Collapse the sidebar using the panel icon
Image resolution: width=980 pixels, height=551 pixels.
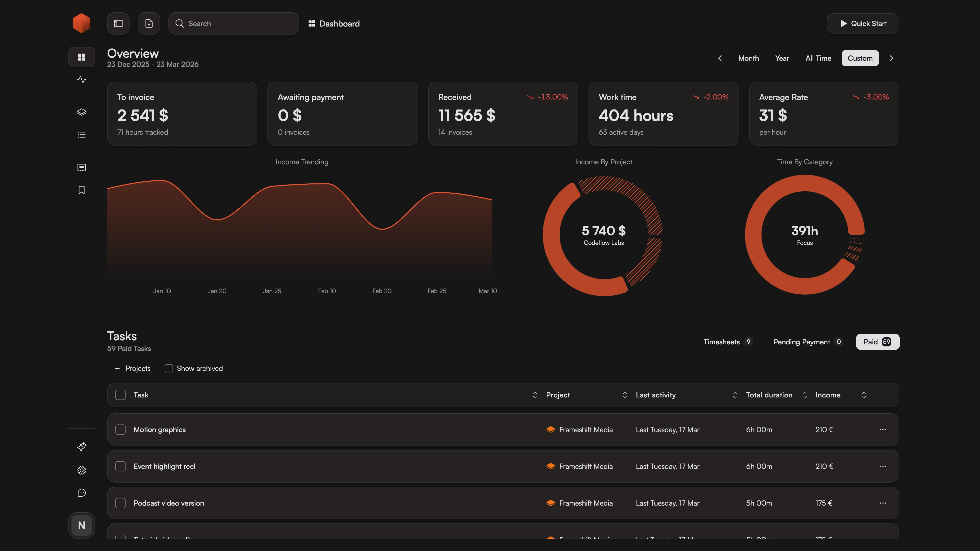[118, 23]
